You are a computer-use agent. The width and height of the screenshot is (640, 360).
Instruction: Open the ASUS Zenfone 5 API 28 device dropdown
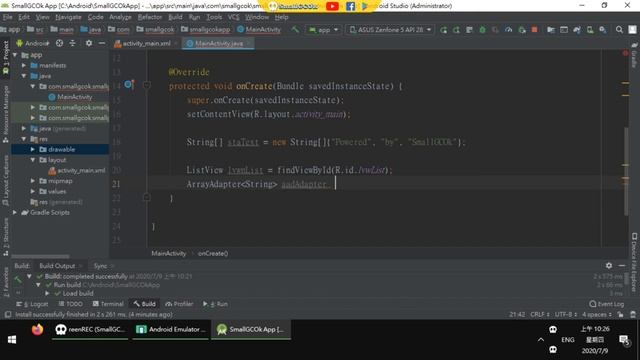(x=390, y=30)
